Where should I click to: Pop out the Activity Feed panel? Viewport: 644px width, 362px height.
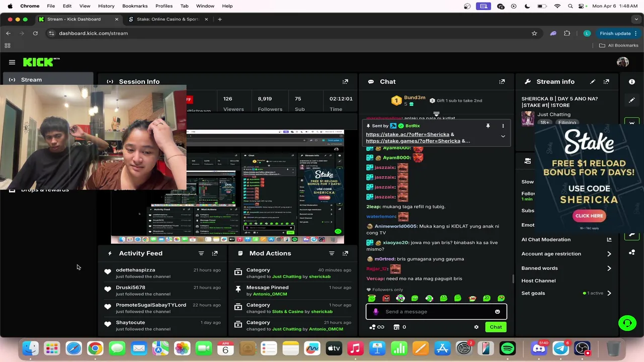pos(215,253)
